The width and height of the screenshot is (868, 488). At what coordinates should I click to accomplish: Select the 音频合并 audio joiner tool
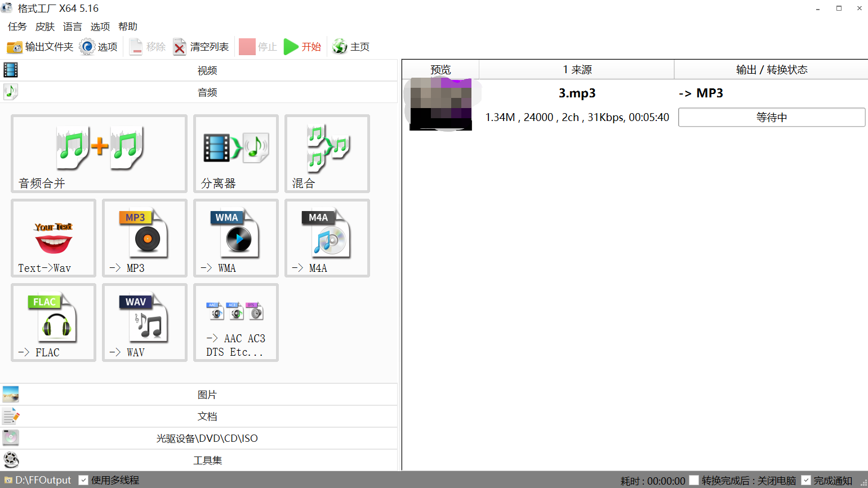[99, 154]
